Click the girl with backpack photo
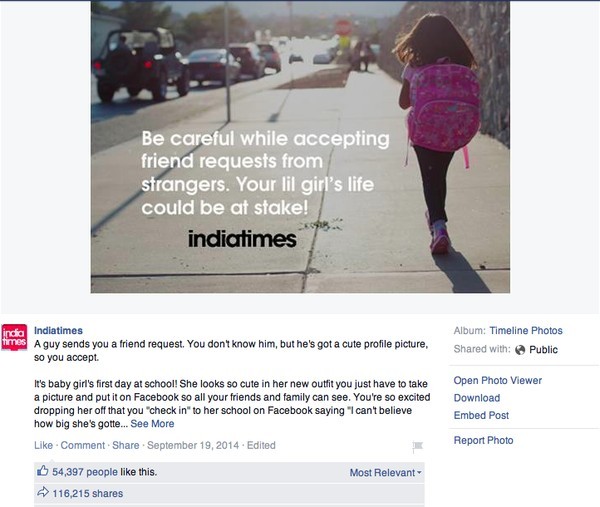 (300, 147)
